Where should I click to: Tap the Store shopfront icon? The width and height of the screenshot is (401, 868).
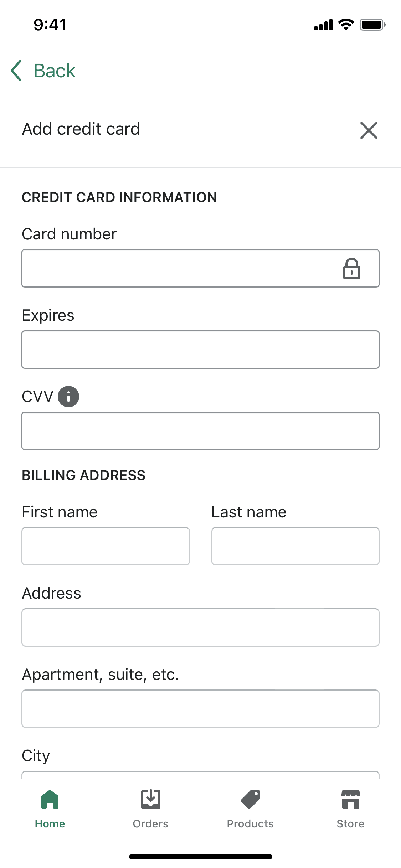[x=350, y=800]
